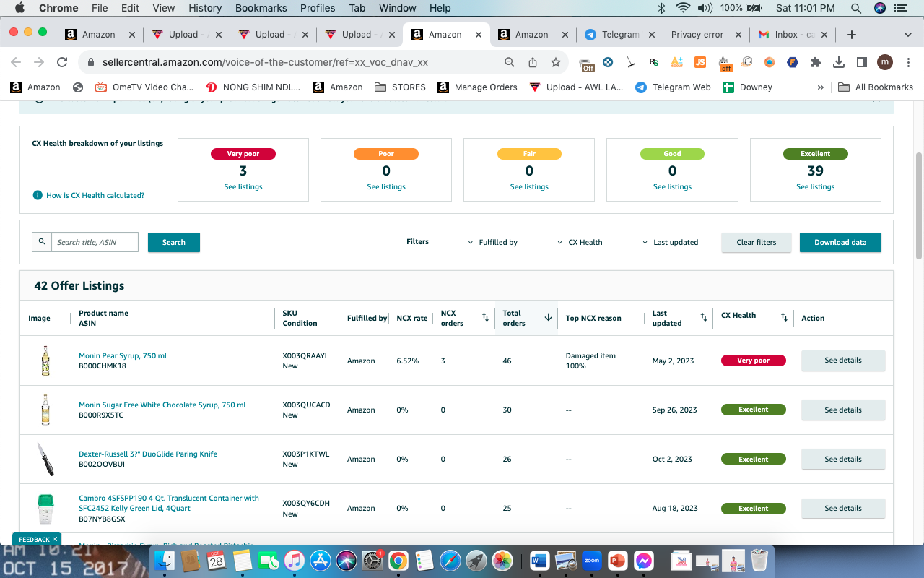The image size is (924, 578).
Task: Click the orange JS extension icon
Action: (699, 62)
